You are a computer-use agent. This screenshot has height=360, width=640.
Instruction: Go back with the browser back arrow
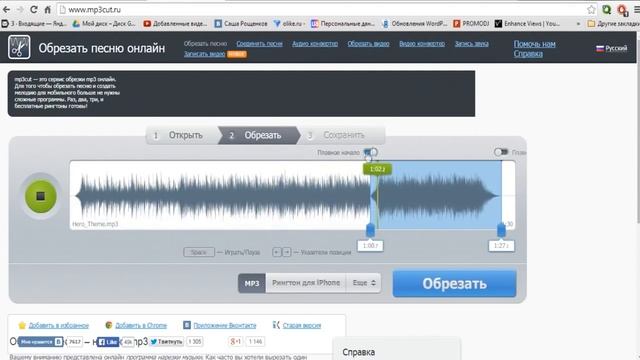click(7, 9)
